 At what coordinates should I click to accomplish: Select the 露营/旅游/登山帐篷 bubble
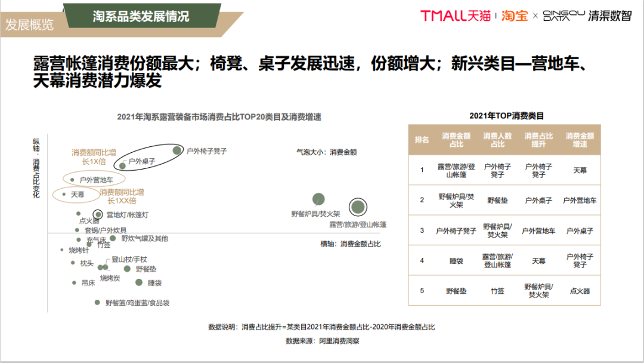click(x=358, y=208)
